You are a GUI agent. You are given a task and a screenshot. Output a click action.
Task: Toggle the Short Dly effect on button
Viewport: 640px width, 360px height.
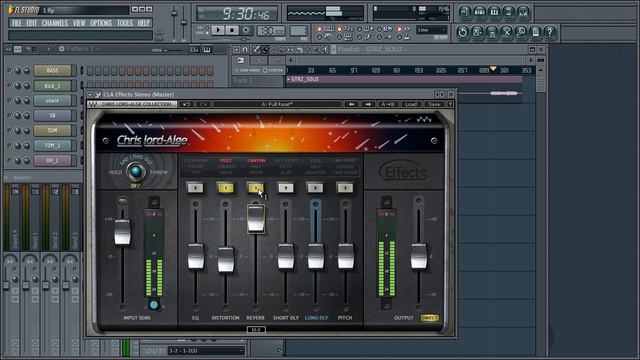(286, 188)
